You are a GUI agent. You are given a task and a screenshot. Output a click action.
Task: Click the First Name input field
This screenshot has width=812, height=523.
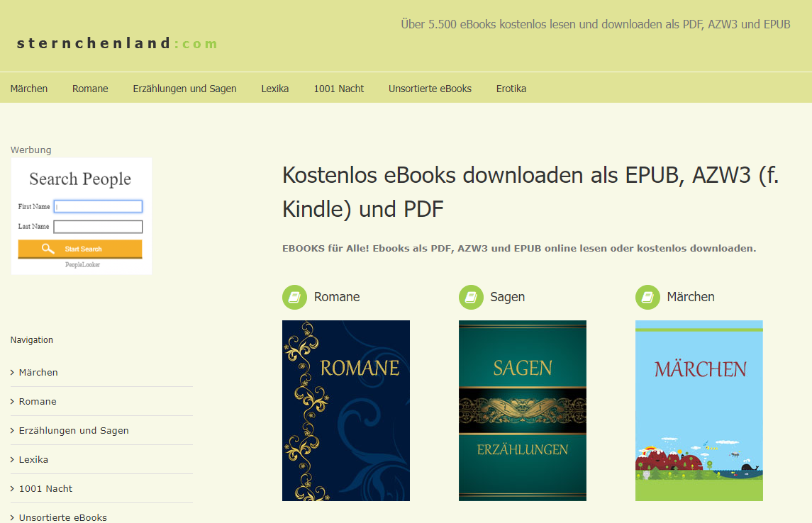[x=98, y=207]
